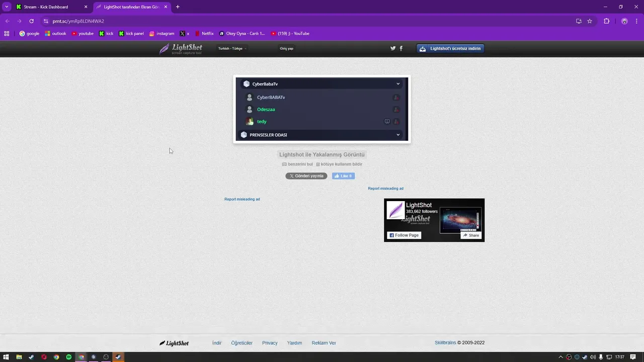Open the Facebook icon in Lightshot header
644x362 pixels.
[x=401, y=48]
